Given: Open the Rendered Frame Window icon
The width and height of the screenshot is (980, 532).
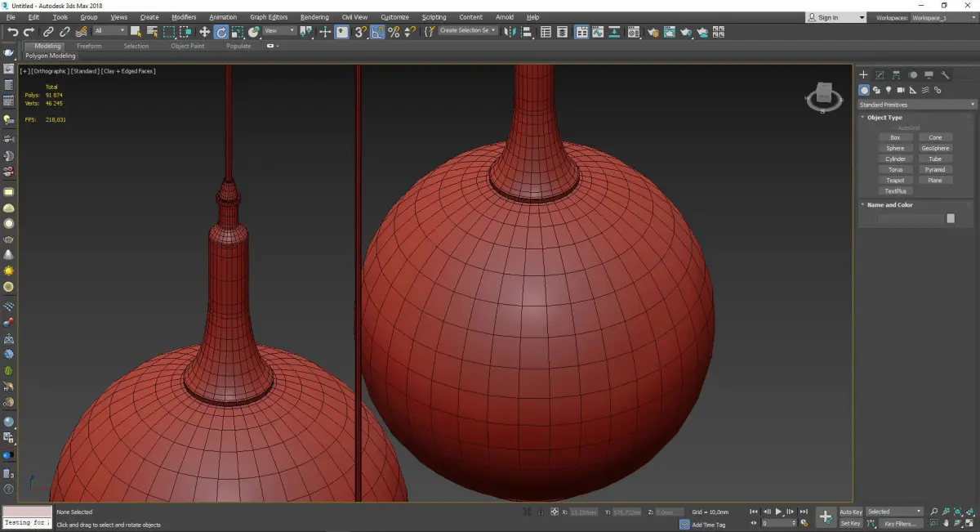Looking at the screenshot, I should (x=669, y=32).
